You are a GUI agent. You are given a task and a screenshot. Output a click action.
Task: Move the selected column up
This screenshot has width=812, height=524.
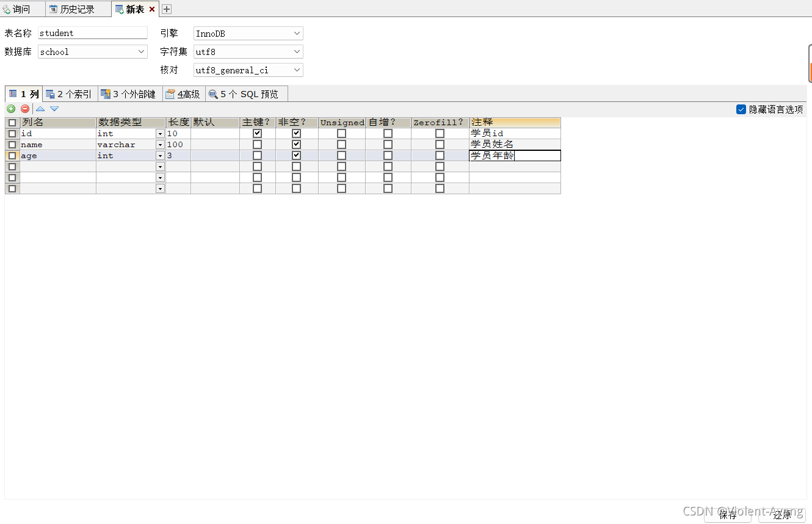pyautogui.click(x=40, y=109)
